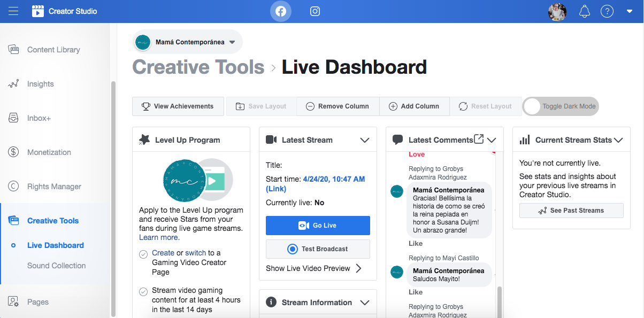Collapse the Current Stream Stats panel chevron

618,140
